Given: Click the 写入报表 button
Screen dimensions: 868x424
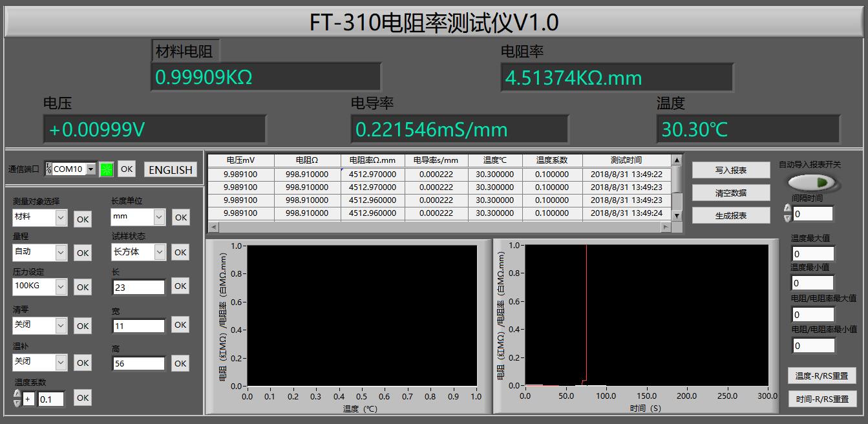Looking at the screenshot, I should click(x=730, y=170).
